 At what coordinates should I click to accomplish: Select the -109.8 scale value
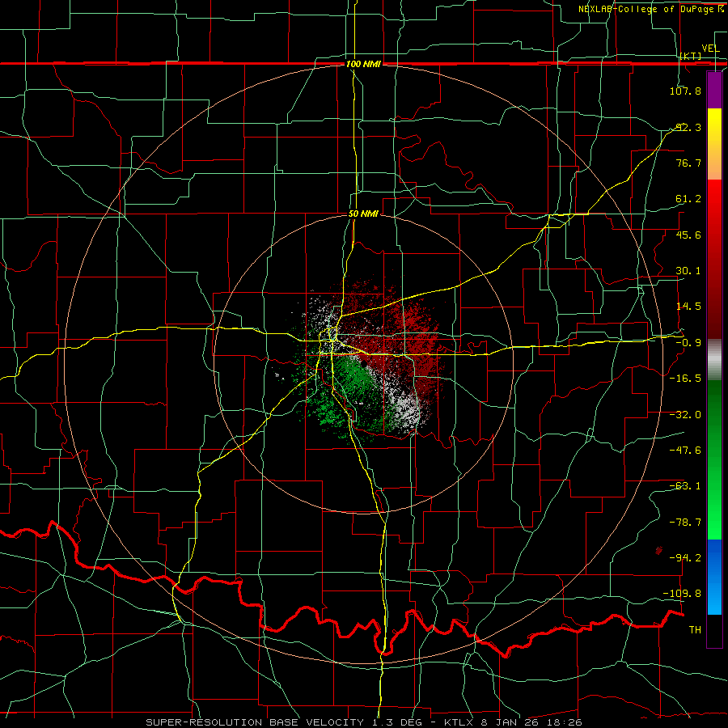click(x=682, y=594)
